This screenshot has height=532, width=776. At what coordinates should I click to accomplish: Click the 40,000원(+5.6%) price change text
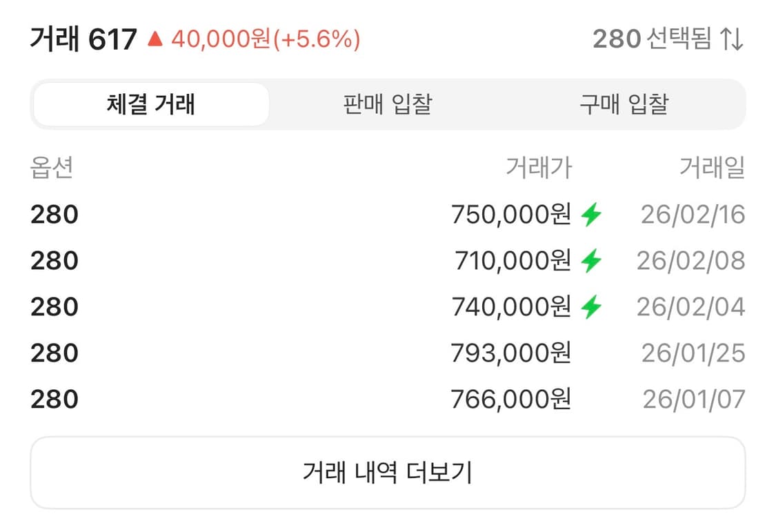(267, 38)
